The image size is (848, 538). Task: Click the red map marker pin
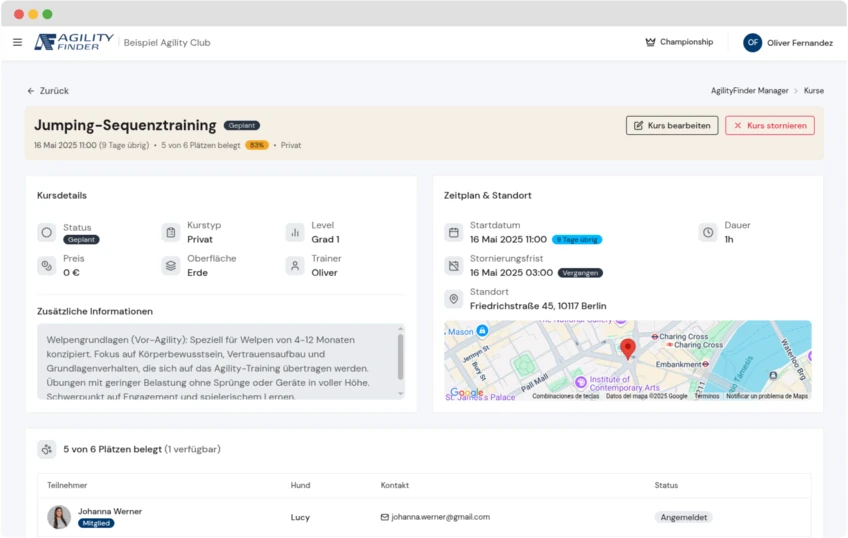click(628, 348)
